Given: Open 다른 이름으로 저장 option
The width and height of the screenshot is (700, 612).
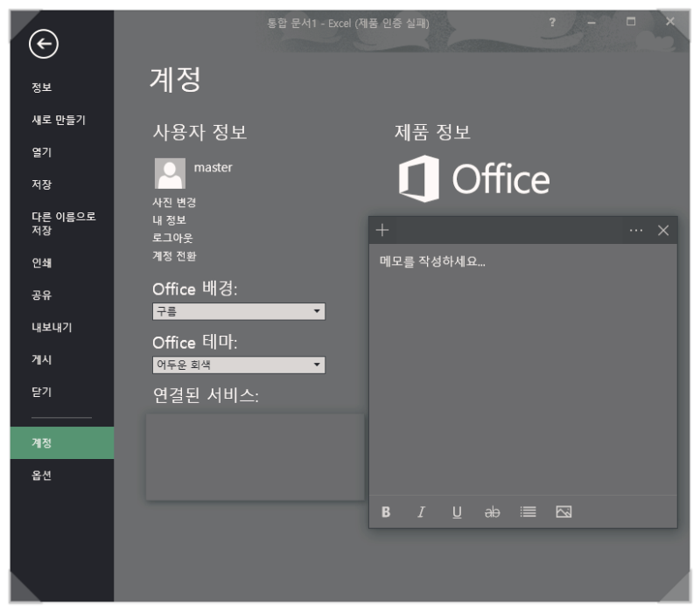Looking at the screenshot, I should (x=62, y=224).
